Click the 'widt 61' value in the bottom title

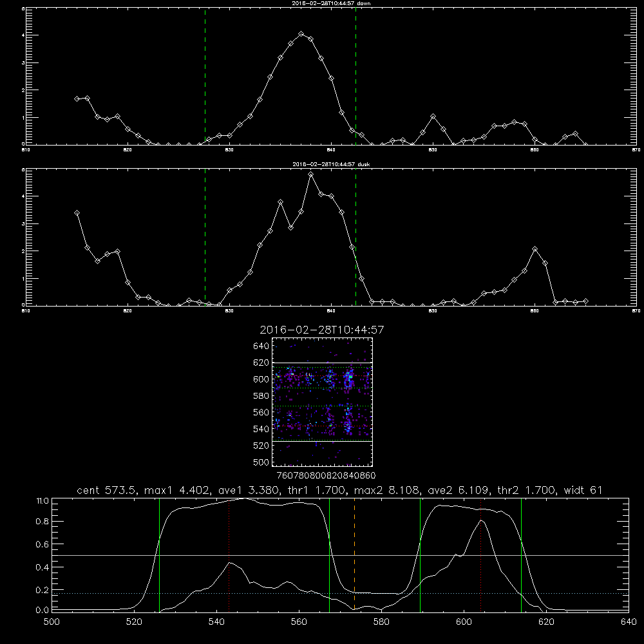(583, 490)
